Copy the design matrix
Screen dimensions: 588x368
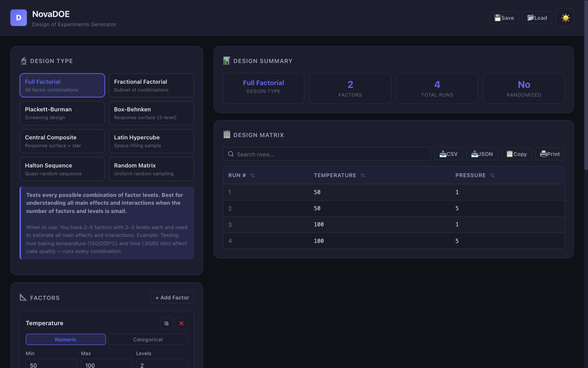(516, 154)
